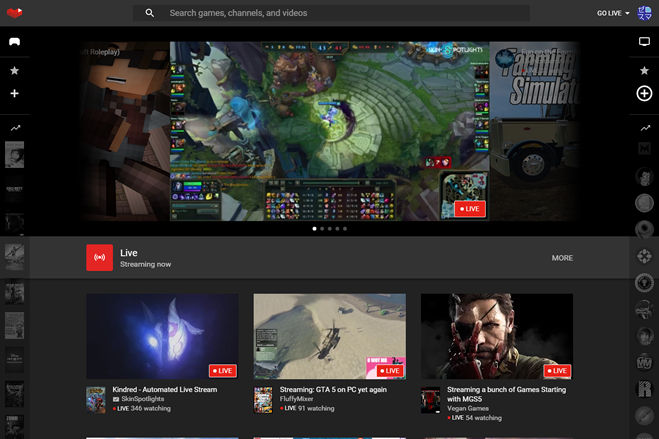
Task: Visit the FluffyMixer channel link
Action: 296,399
